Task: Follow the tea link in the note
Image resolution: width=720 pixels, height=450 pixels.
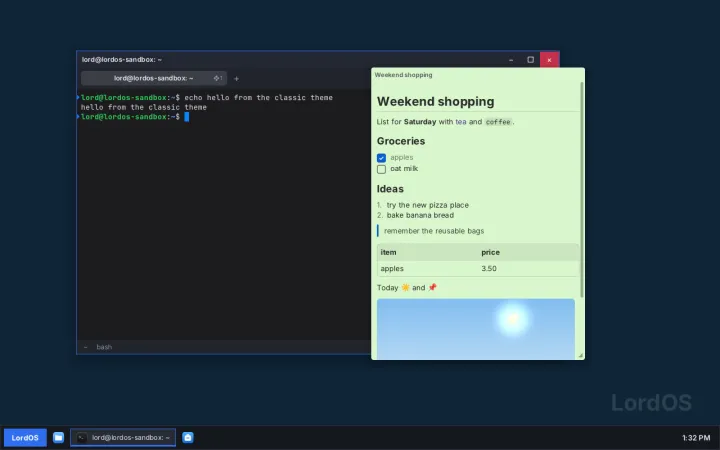Action: click(x=461, y=122)
